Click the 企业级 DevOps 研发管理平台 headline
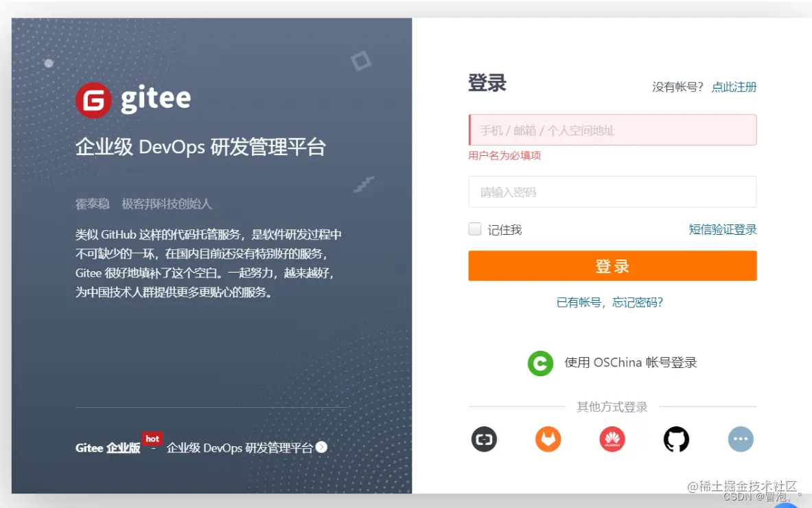 click(x=200, y=147)
